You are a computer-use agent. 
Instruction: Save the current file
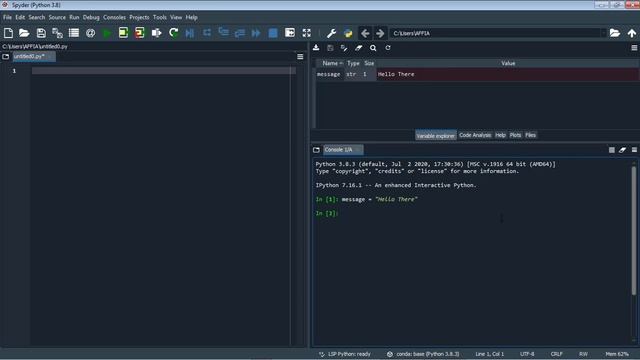(41, 33)
